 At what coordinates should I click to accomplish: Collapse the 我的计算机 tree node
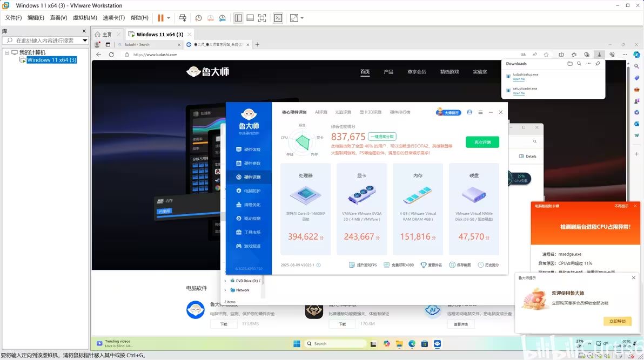pyautogui.click(x=7, y=52)
